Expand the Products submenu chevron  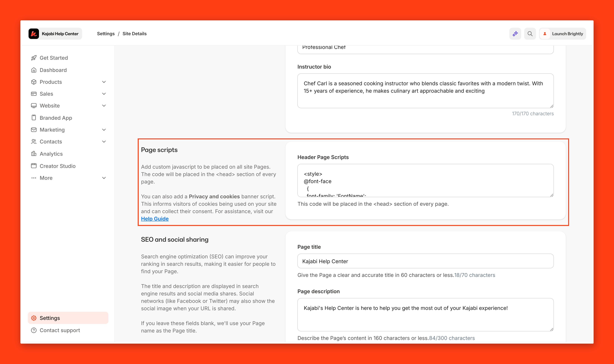[104, 82]
